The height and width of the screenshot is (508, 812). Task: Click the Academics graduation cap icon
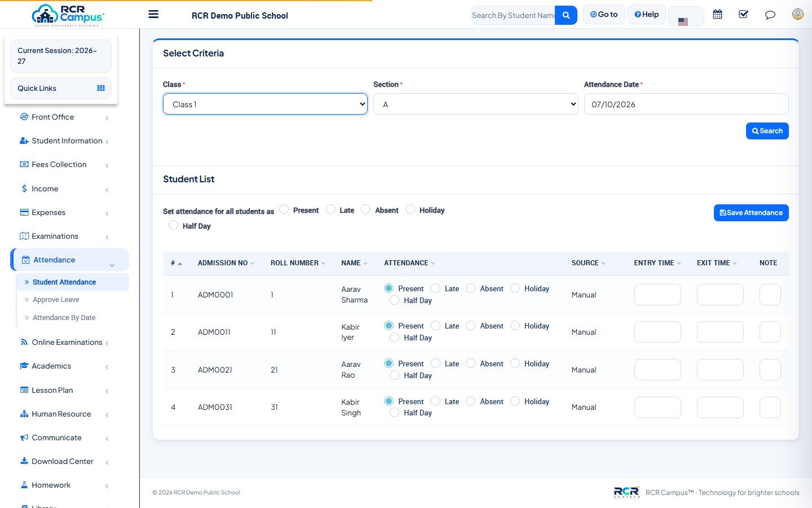24,366
